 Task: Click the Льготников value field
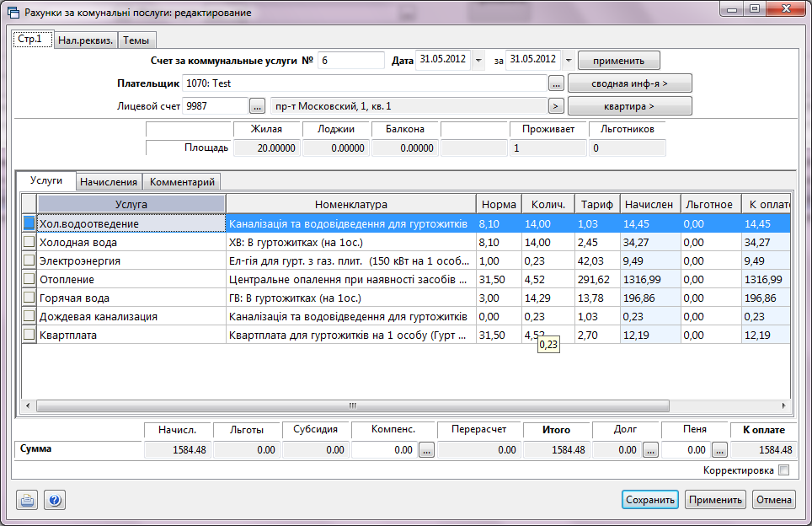coord(628,148)
